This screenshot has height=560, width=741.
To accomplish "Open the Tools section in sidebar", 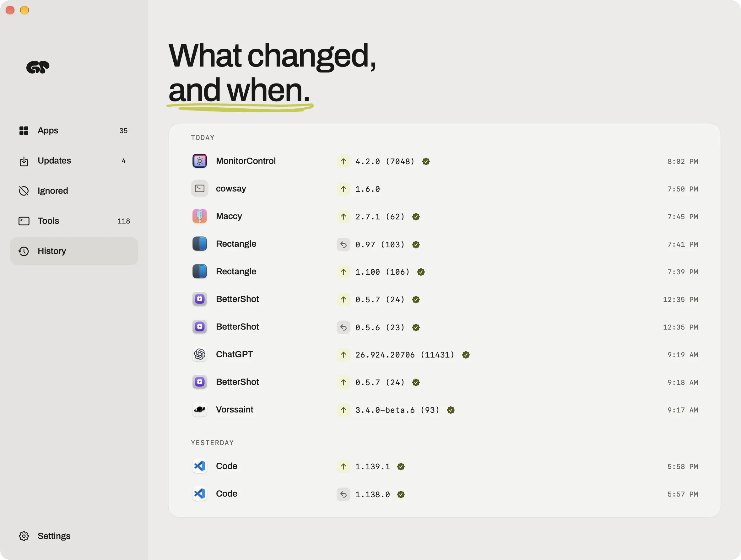I will [74, 221].
